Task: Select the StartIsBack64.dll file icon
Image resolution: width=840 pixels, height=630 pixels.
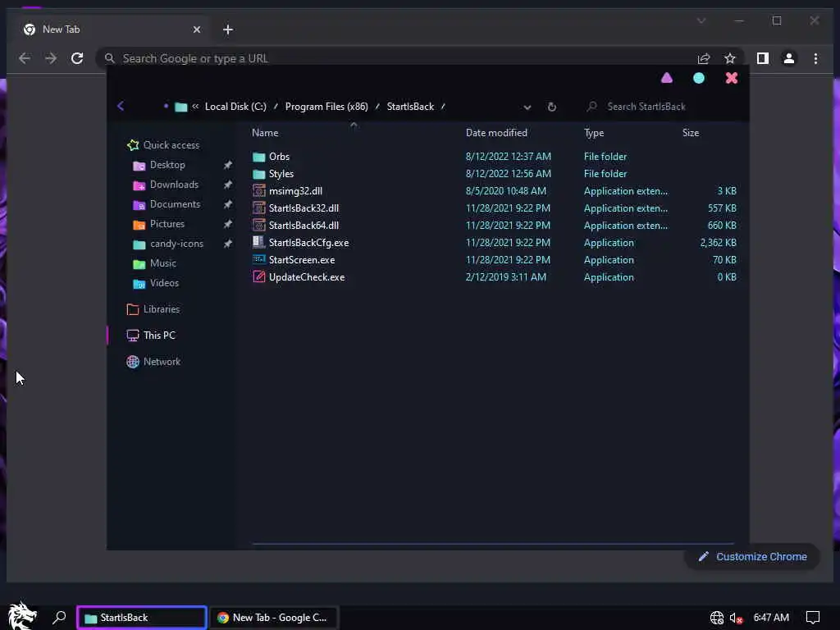Action: (x=258, y=225)
